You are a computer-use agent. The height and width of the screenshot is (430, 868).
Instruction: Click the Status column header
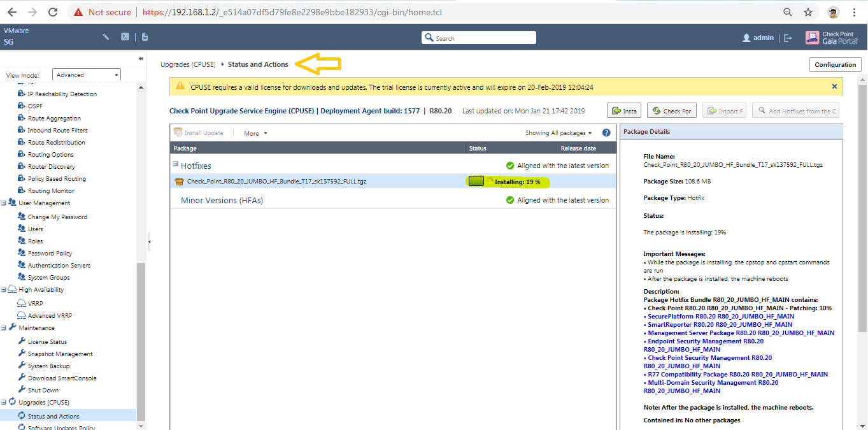510,148
